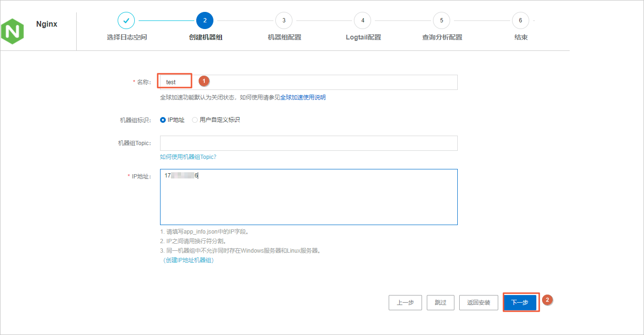
Task: Click the Nginx title text
Action: click(47, 24)
